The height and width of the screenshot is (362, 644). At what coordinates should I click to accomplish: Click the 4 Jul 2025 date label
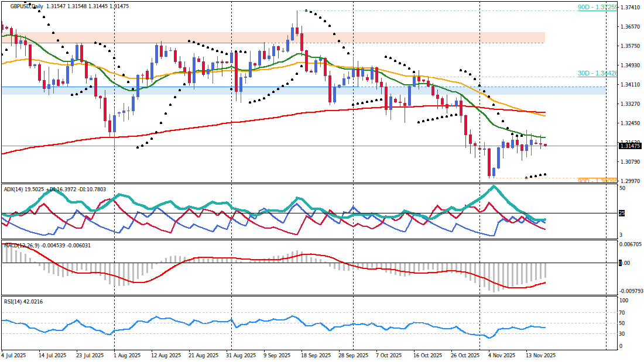click(13, 356)
